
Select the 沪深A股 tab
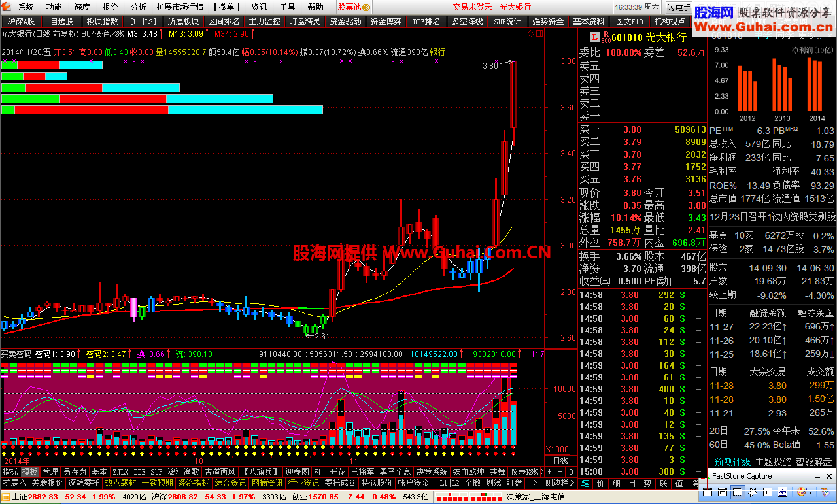pyautogui.click(x=21, y=22)
